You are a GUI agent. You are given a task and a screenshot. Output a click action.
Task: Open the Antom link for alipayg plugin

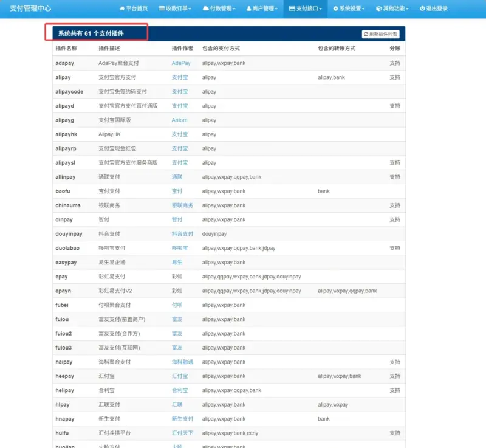coord(179,120)
